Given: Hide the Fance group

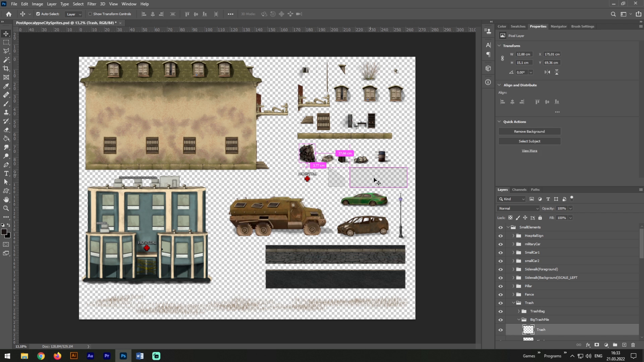Looking at the screenshot, I should (x=500, y=294).
